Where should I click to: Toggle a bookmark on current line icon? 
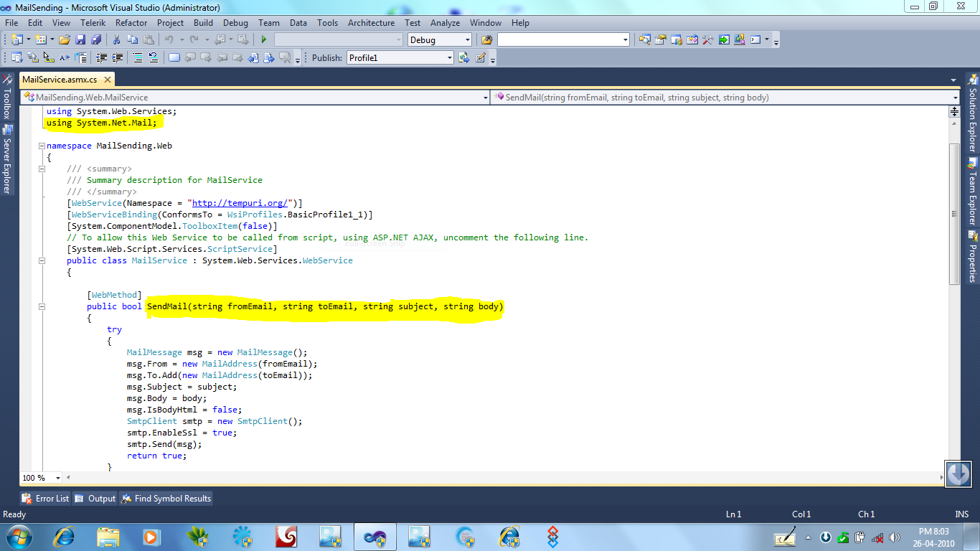174,58
